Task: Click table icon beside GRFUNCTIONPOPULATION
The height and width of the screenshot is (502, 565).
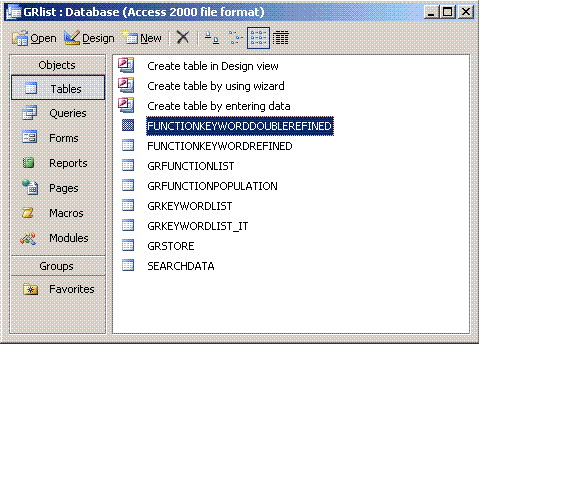Action: click(128, 185)
